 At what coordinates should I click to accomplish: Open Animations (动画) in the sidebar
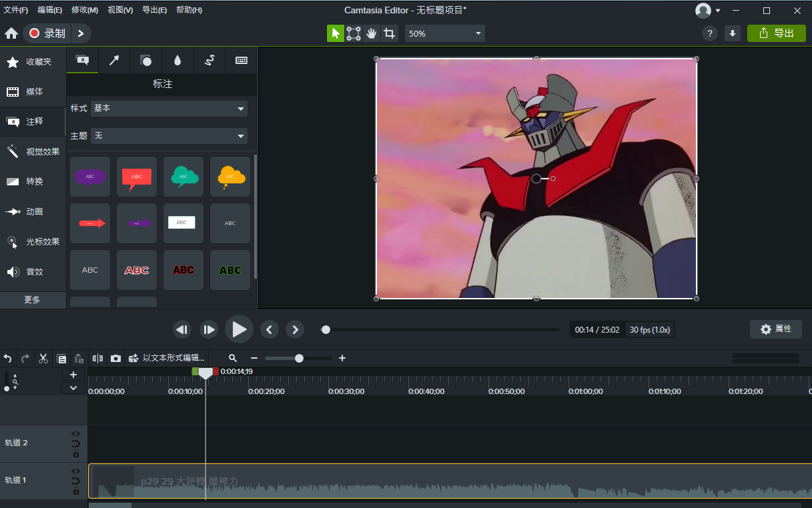point(33,212)
